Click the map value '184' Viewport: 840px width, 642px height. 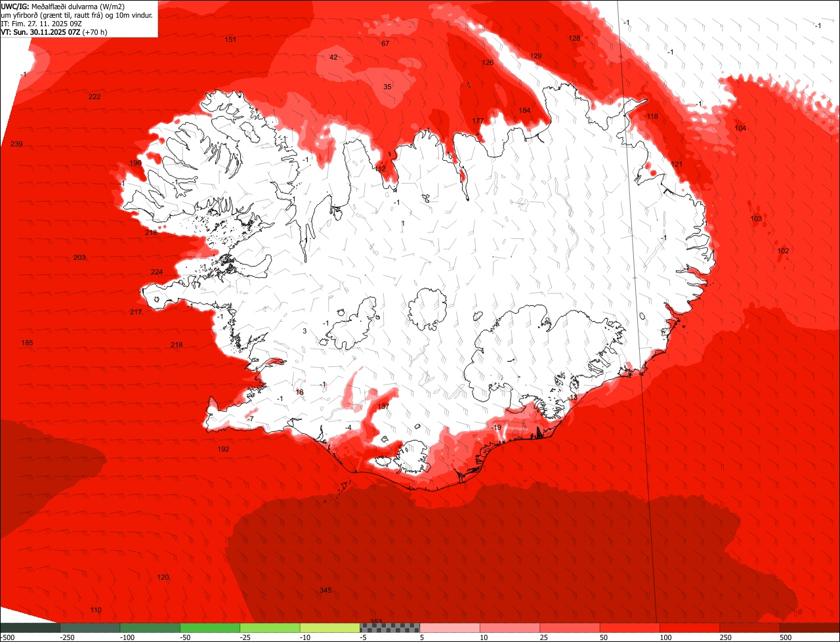click(524, 110)
